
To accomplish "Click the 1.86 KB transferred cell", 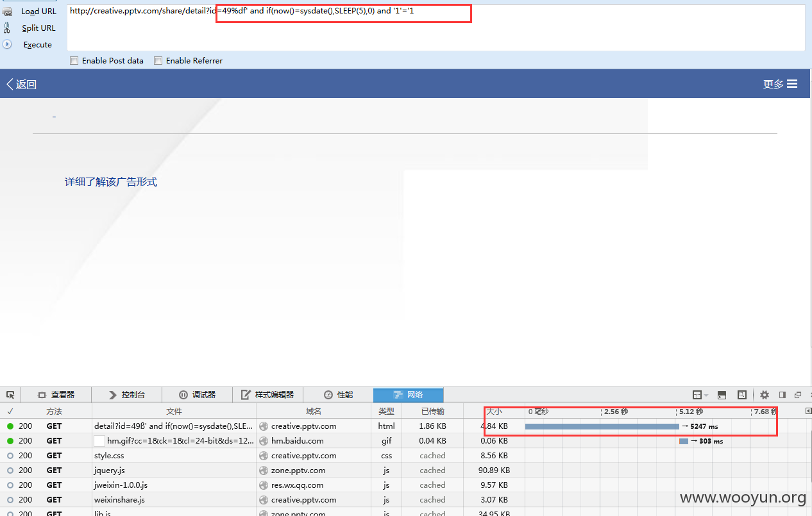I will click(433, 426).
